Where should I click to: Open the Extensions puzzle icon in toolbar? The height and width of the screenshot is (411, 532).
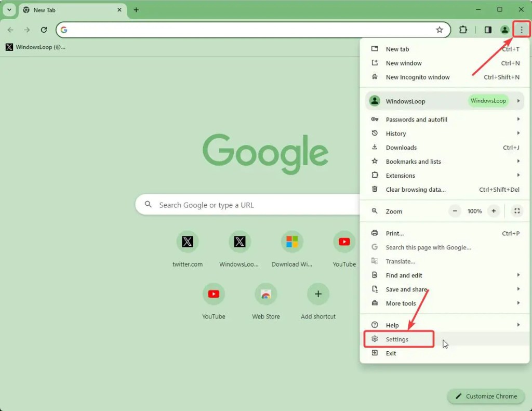(463, 30)
